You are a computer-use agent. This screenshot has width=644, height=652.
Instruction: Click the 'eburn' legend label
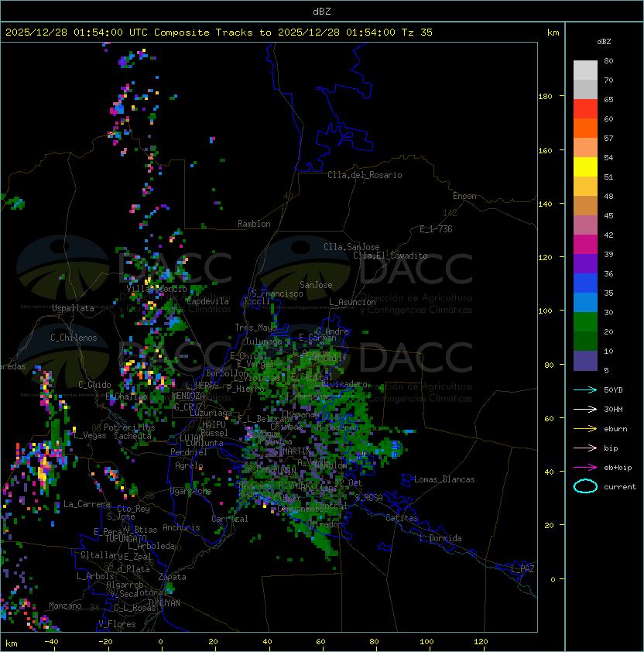[615, 429]
